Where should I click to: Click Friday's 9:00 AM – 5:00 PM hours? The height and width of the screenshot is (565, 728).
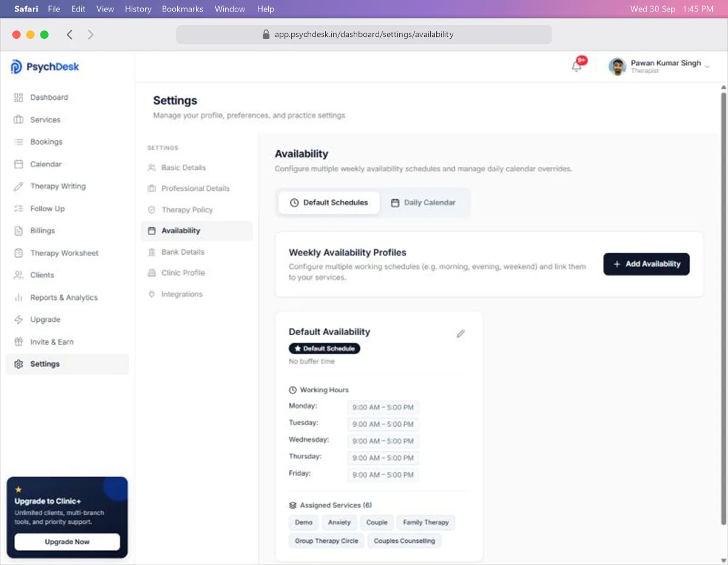383,475
